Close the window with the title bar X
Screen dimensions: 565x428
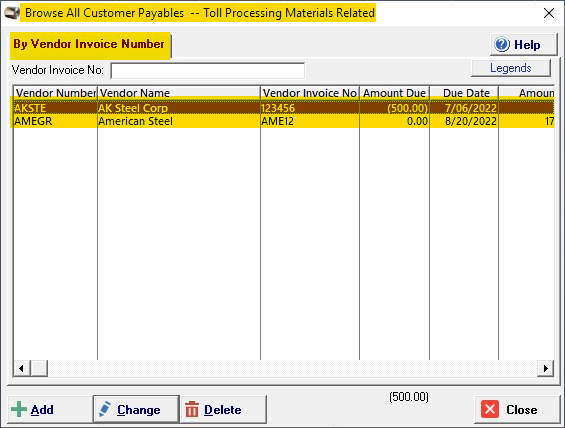click(x=549, y=13)
